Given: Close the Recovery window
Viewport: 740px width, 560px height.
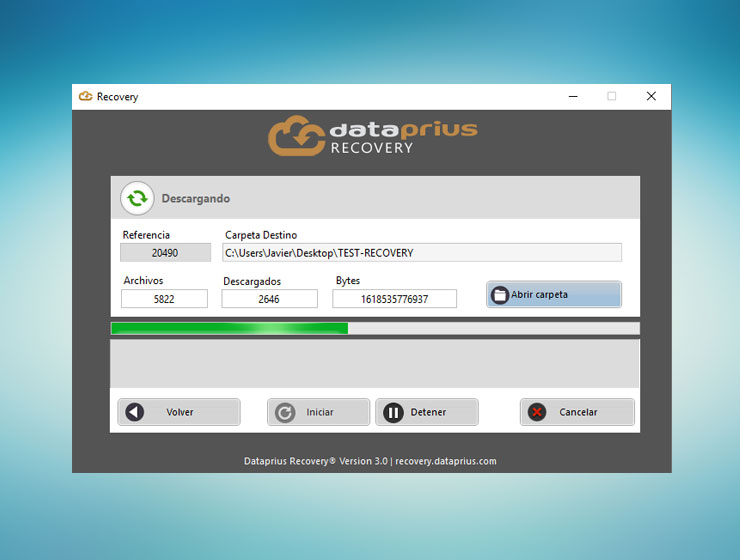Looking at the screenshot, I should click(651, 96).
